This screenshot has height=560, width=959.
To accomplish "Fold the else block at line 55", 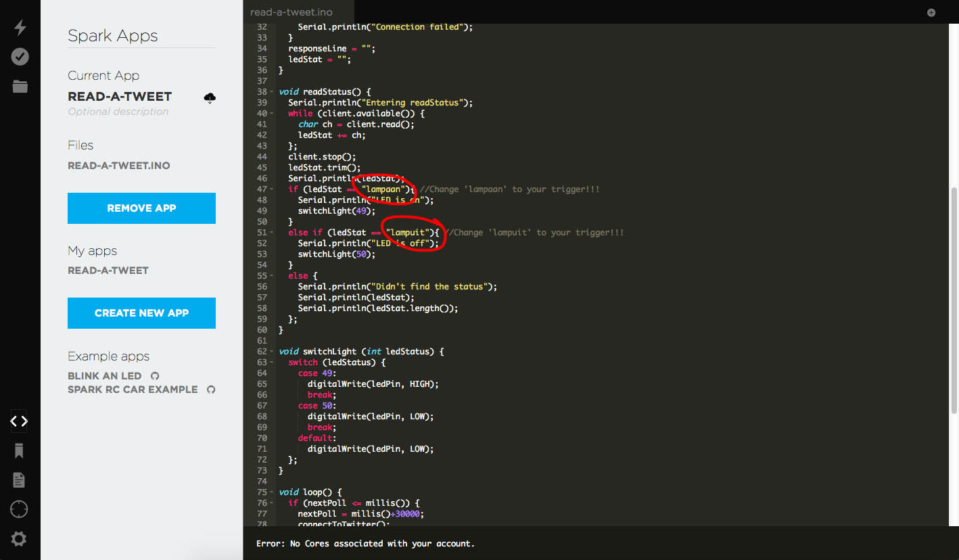I will coord(273,275).
